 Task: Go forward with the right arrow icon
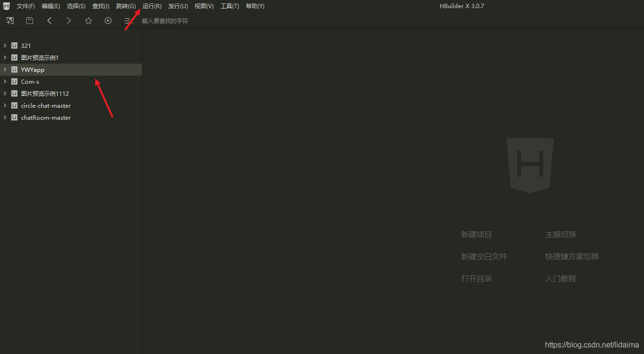click(x=69, y=21)
